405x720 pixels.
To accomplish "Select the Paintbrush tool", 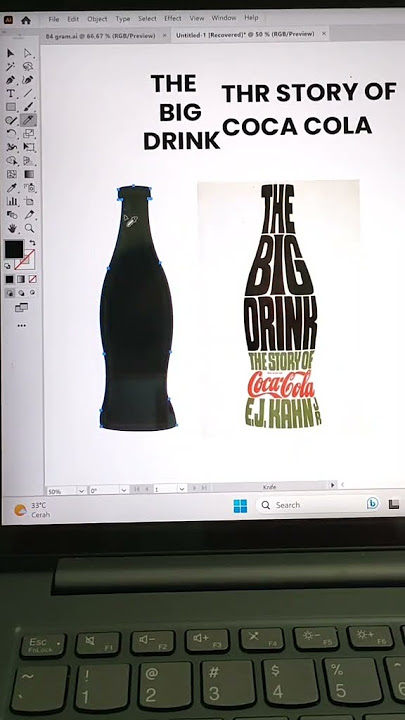I will pos(28,107).
